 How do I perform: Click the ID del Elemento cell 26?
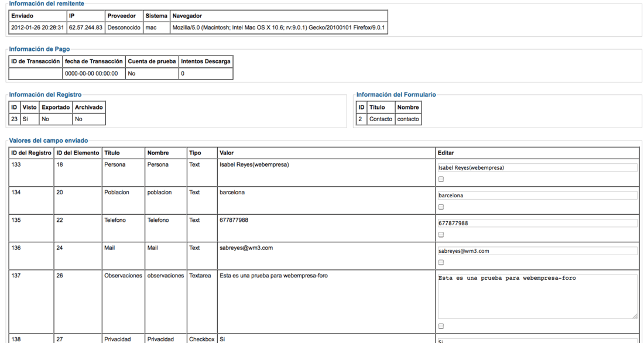point(60,276)
